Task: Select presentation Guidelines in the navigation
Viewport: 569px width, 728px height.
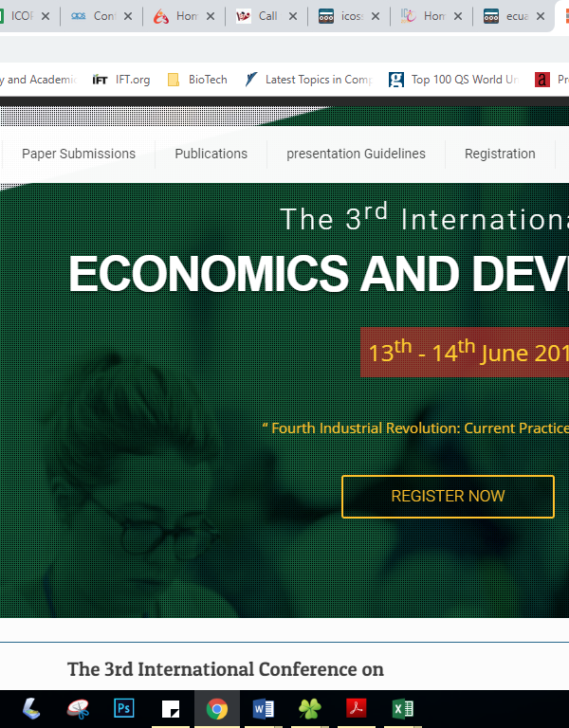Action: pyautogui.click(x=356, y=154)
